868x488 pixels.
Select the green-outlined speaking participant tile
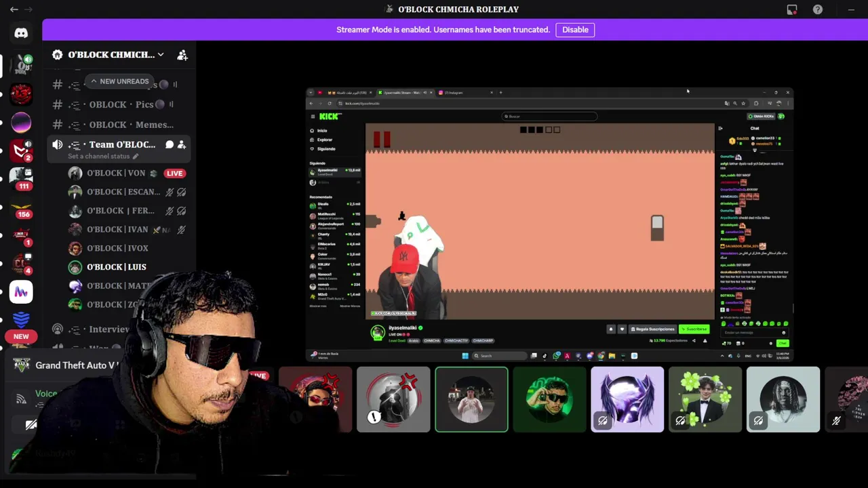coord(471,399)
